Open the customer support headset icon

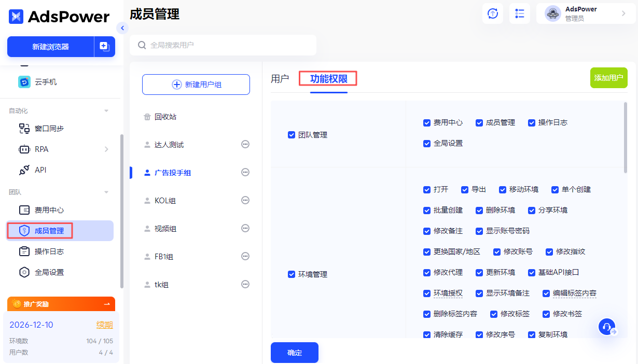click(x=606, y=327)
